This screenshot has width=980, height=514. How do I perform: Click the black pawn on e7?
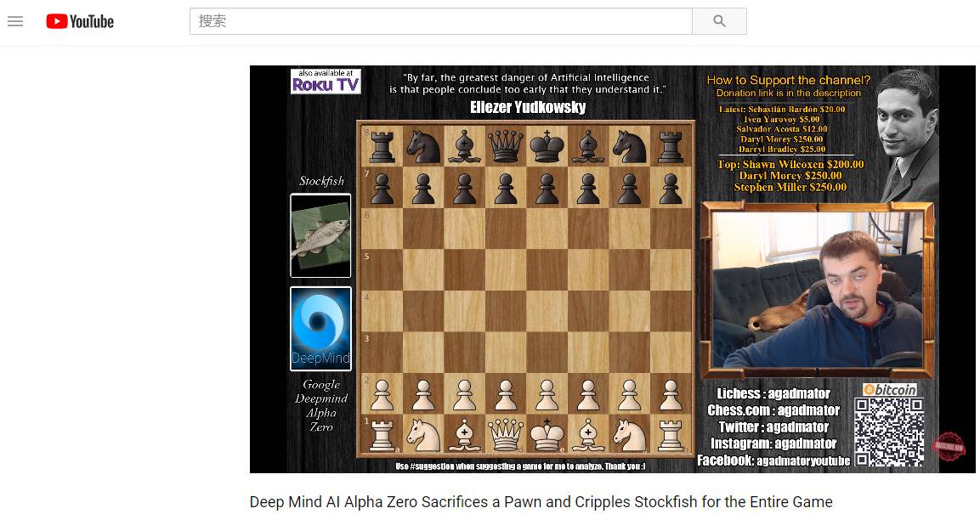(547, 189)
